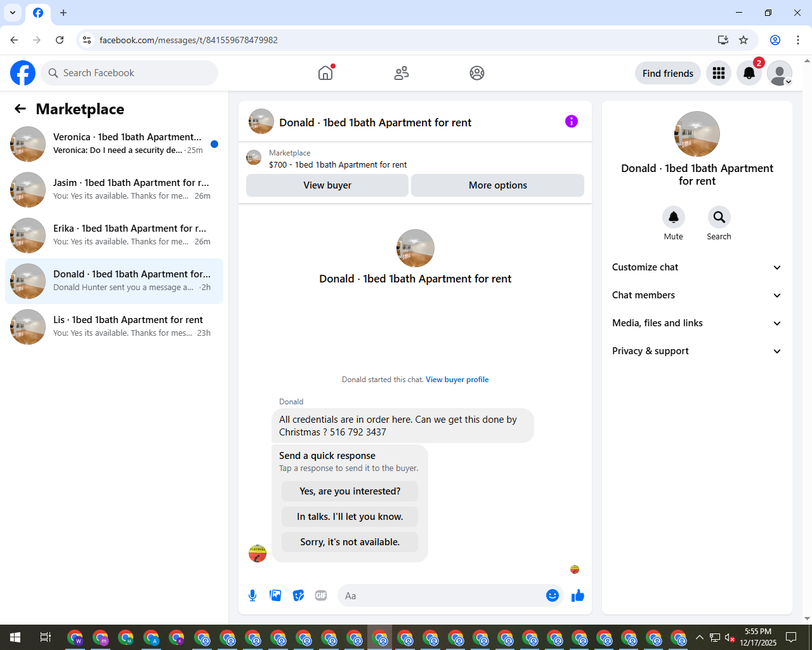The height and width of the screenshot is (650, 812).
Task: Click the browser address bar URL
Action: point(188,40)
